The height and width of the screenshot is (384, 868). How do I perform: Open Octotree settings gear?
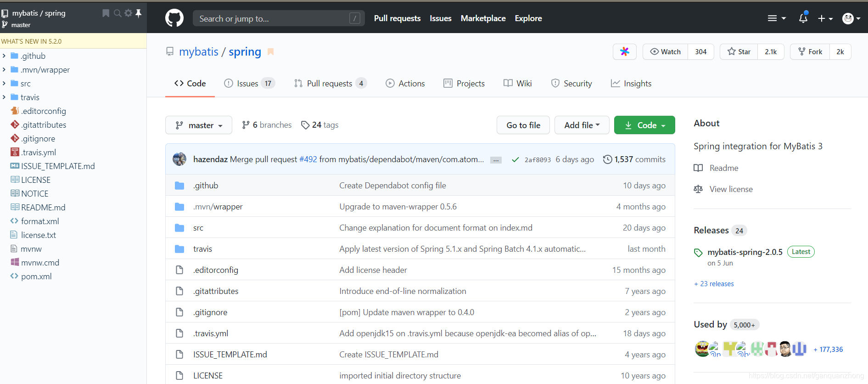click(x=129, y=13)
